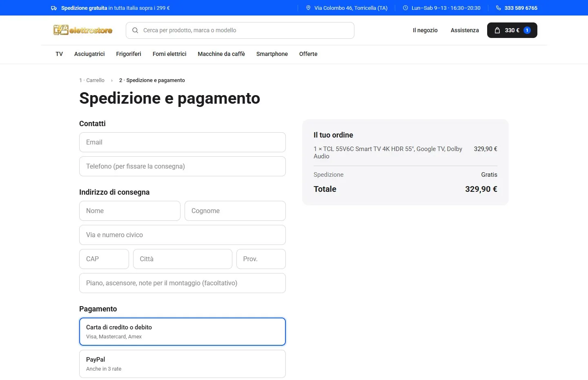Select PayPal payment option
This screenshot has width=588, height=380.
click(x=183, y=364)
